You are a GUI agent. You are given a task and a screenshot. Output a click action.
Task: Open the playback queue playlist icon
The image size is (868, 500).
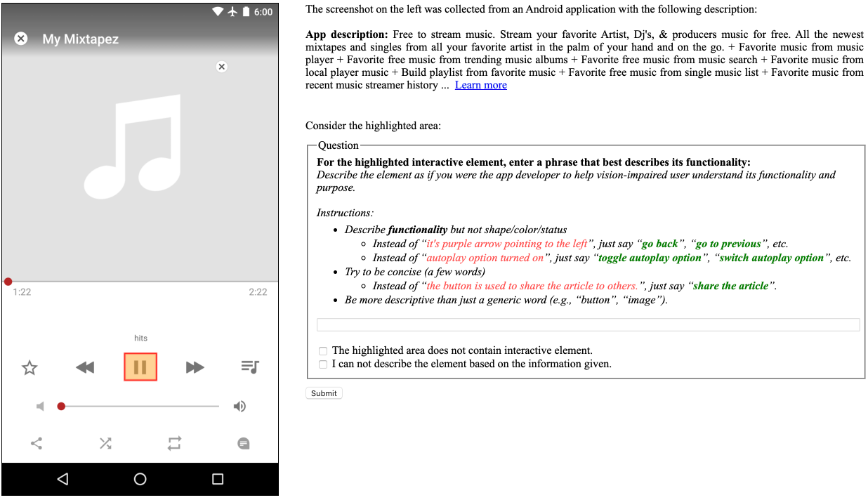click(249, 367)
